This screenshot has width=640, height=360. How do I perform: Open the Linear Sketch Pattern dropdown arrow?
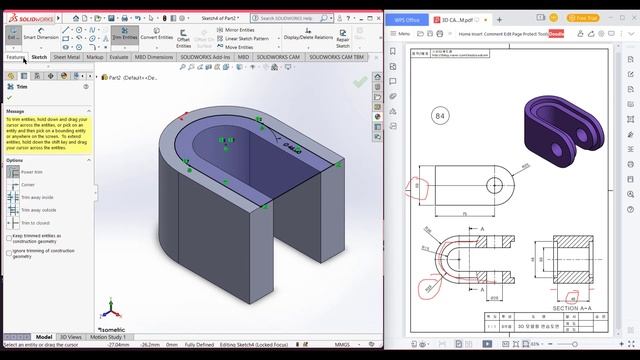(279, 38)
